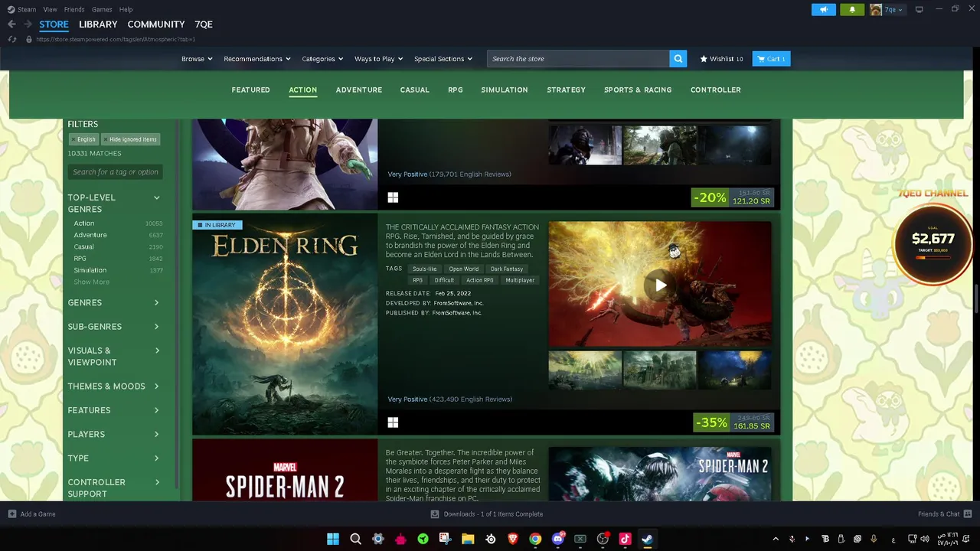
Task: Open the 7qe account dropdown
Action: coord(887,9)
